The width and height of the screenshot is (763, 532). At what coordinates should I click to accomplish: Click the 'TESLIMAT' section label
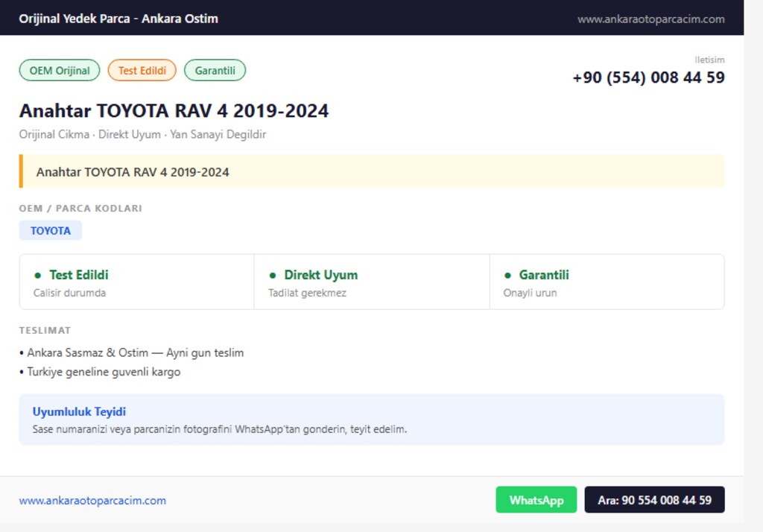point(45,331)
